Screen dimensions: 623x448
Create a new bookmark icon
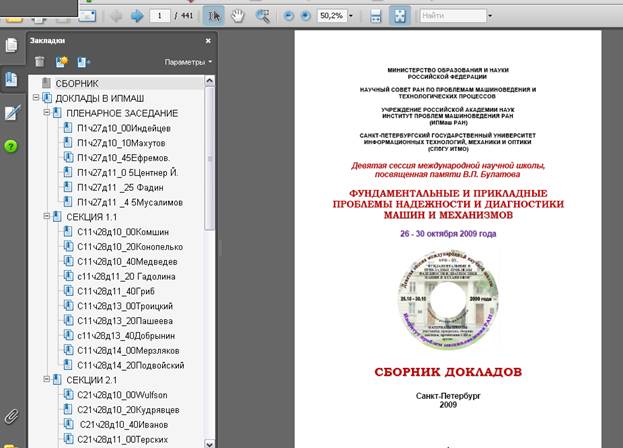[x=62, y=62]
